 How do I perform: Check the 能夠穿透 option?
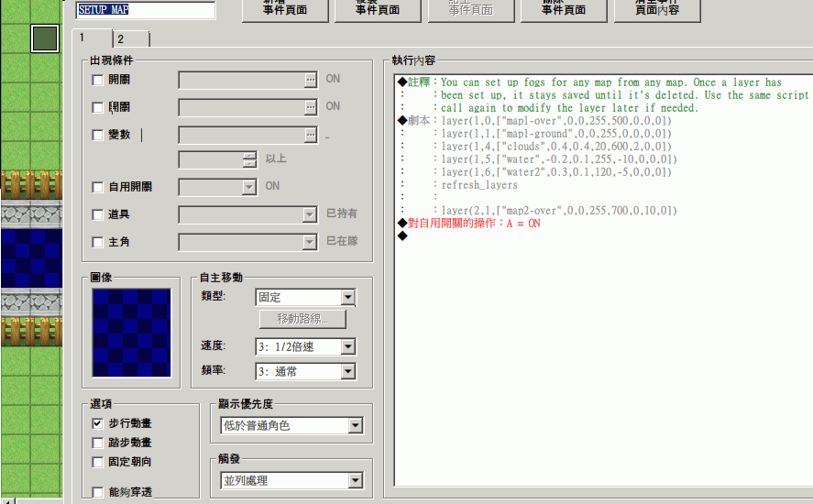97,492
